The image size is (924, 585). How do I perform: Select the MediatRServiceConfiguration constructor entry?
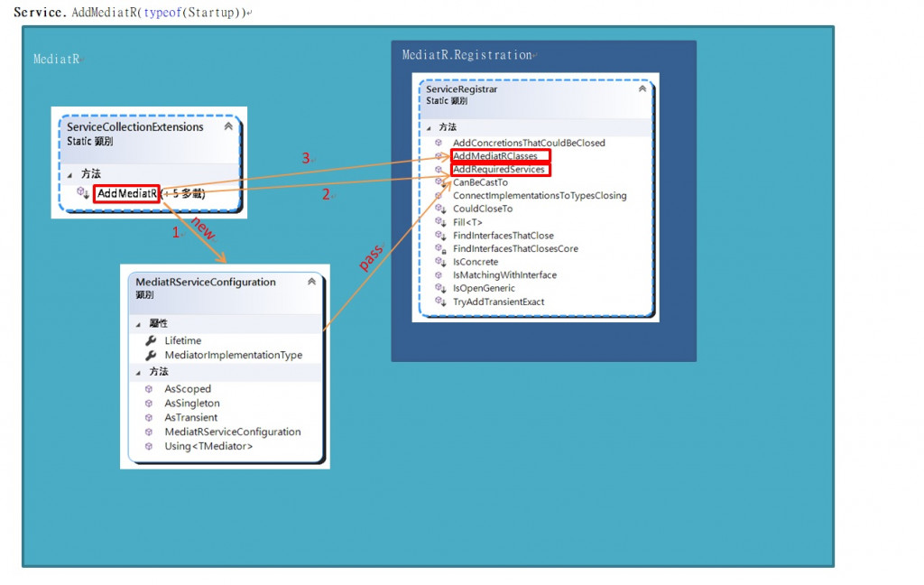point(233,432)
